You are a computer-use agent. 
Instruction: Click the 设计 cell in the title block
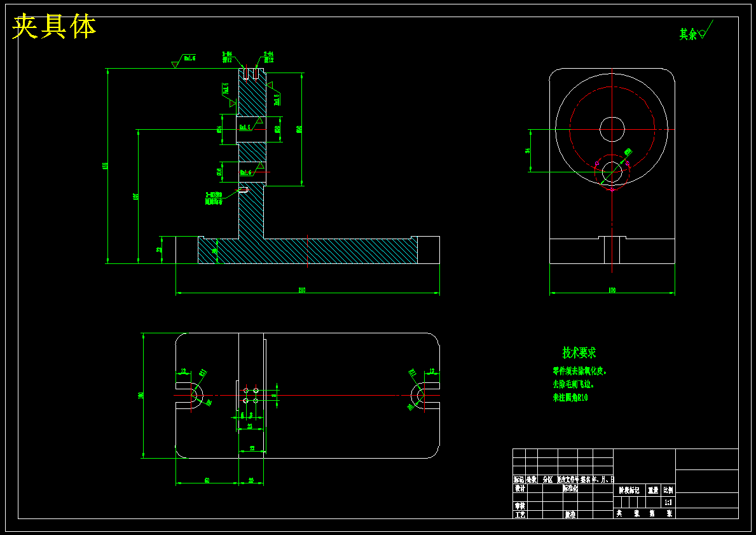(x=519, y=488)
